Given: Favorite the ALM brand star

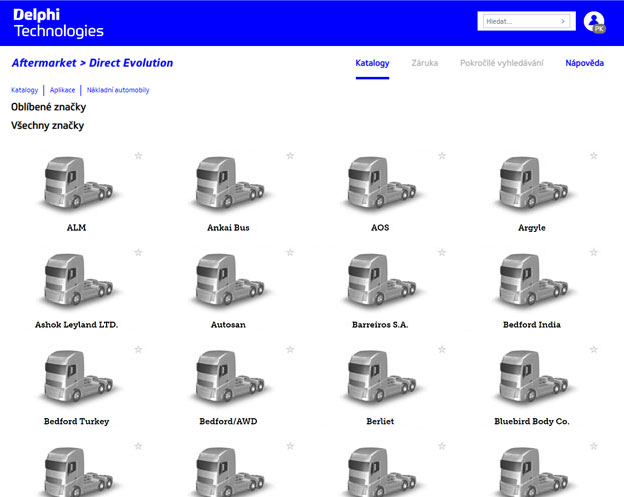Looking at the screenshot, I should point(138,156).
